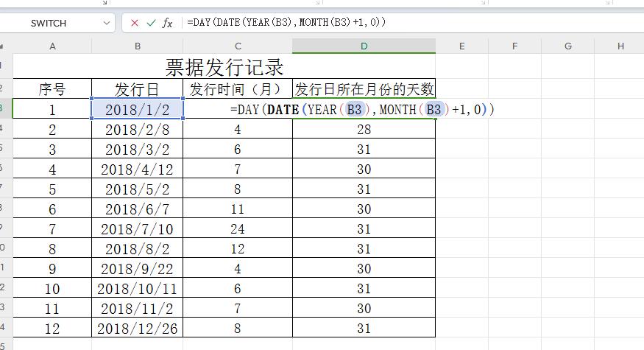
Task: Select sequence number 7 in column A
Action: pos(52,228)
